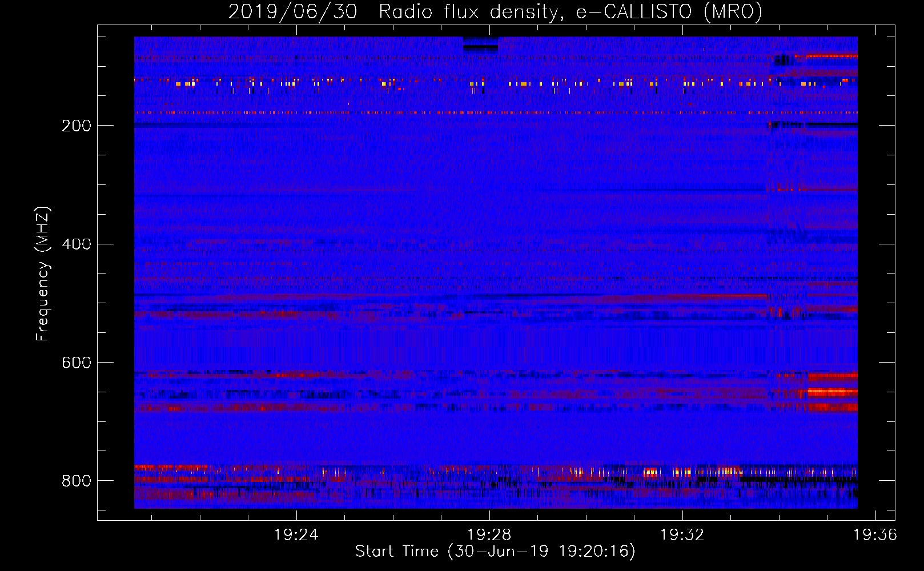The width and height of the screenshot is (924, 571).
Task: Click the 19:32 time tick label
Action: click(682, 535)
